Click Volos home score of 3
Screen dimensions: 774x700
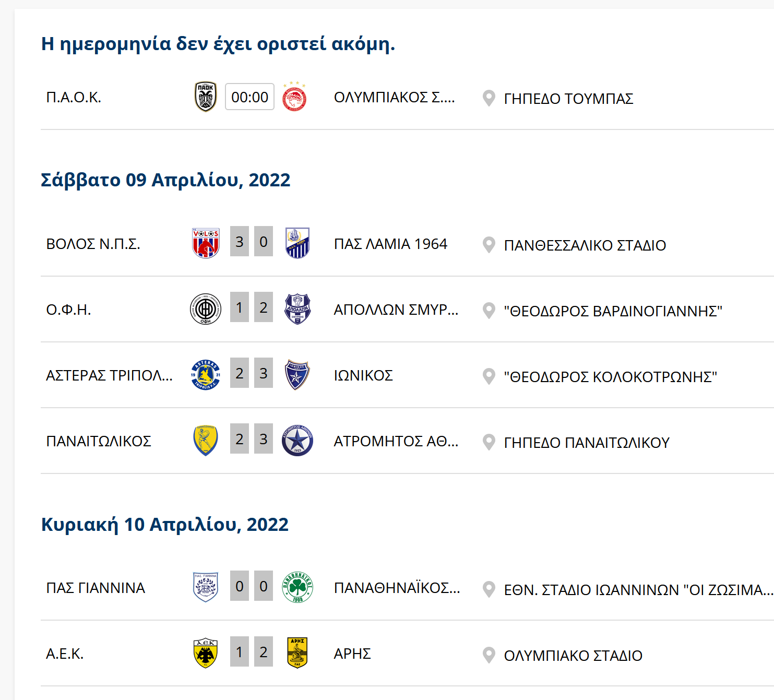click(x=240, y=242)
